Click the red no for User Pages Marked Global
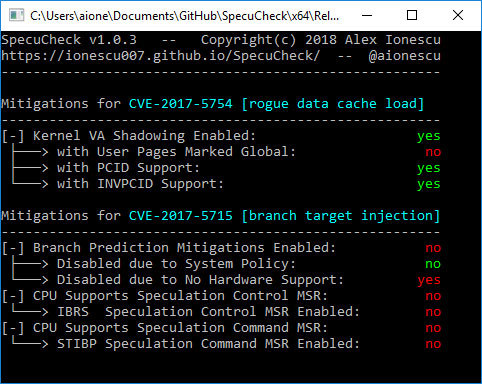The height and width of the screenshot is (384, 482). [433, 152]
